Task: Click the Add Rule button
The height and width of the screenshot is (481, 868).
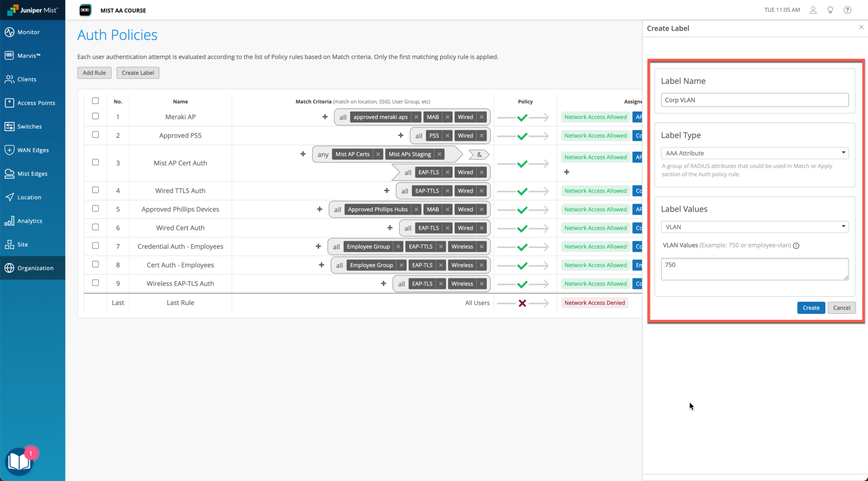Action: 94,73
